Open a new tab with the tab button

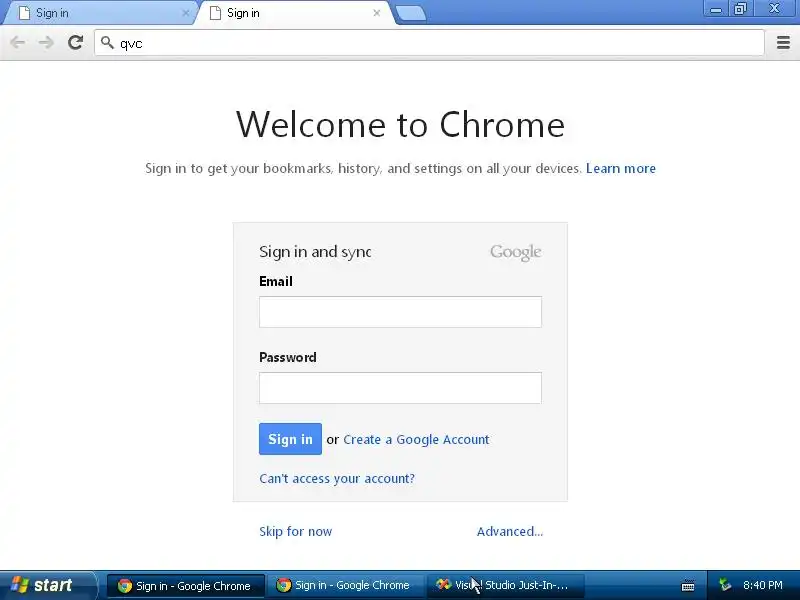pos(411,14)
